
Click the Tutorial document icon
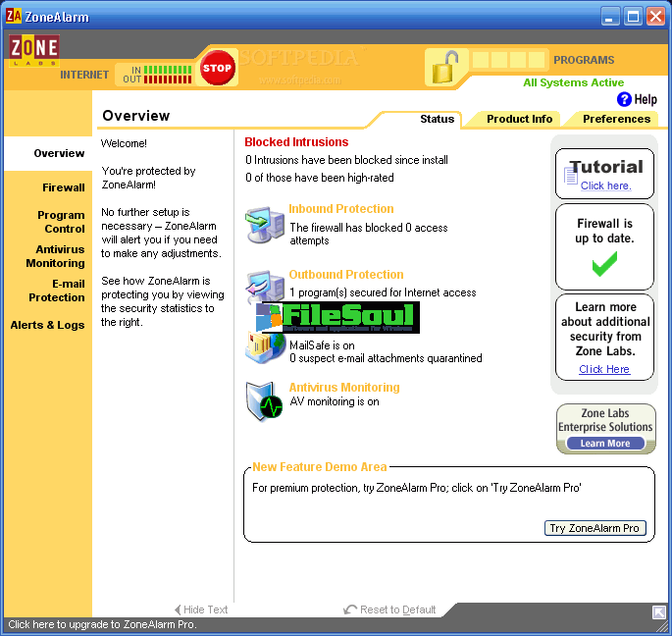pos(571,176)
